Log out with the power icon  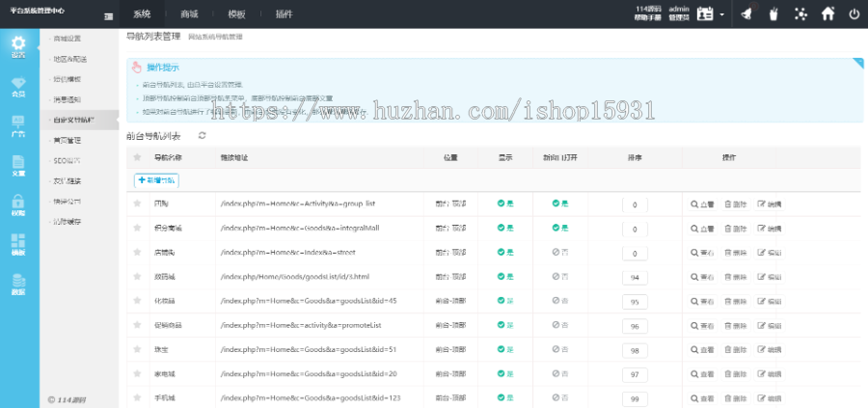[x=854, y=14]
